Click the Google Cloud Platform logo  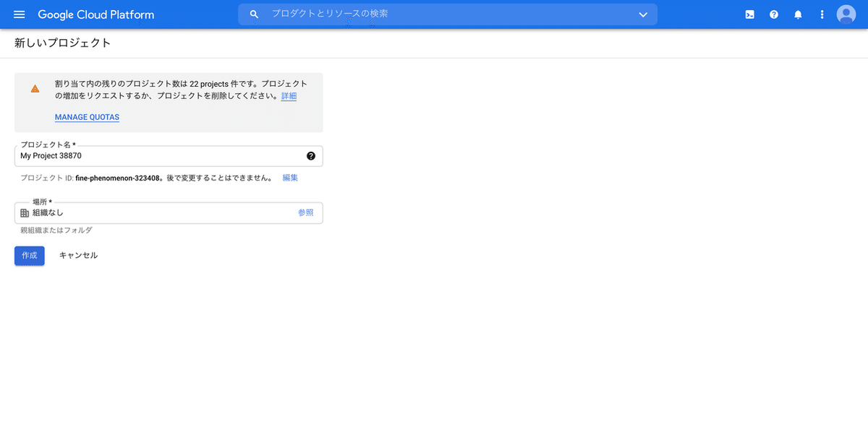[96, 14]
